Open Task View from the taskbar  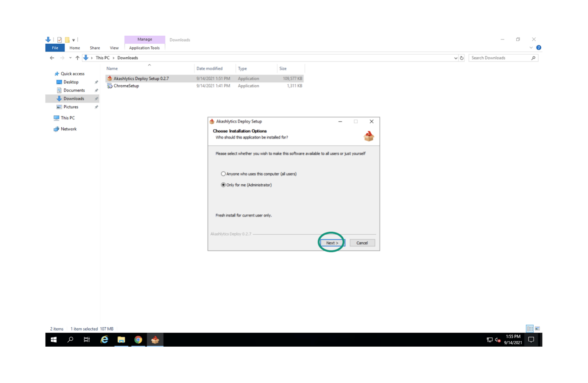point(87,340)
